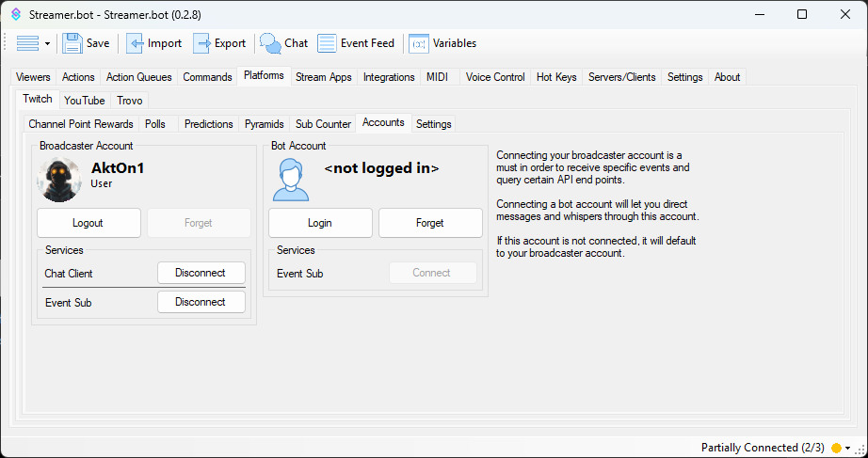The width and height of the screenshot is (868, 458).
Task: Open the Event Feed list icon
Action: (327, 43)
